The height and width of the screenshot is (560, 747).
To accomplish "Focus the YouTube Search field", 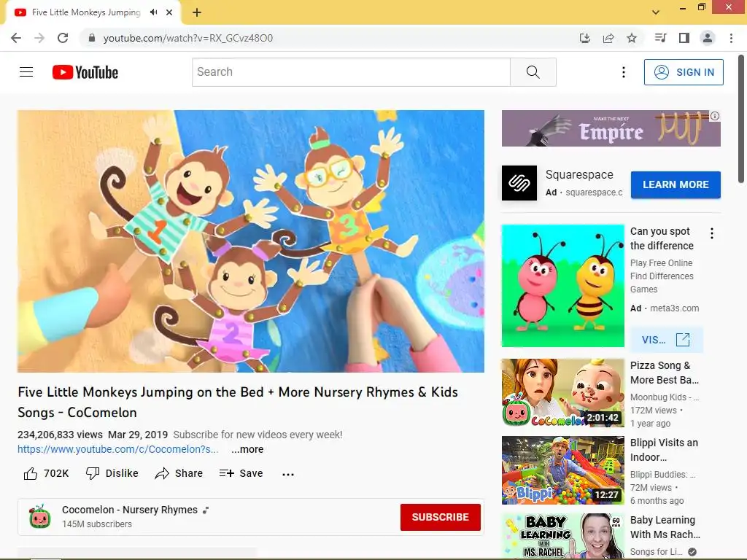I will tap(351, 72).
